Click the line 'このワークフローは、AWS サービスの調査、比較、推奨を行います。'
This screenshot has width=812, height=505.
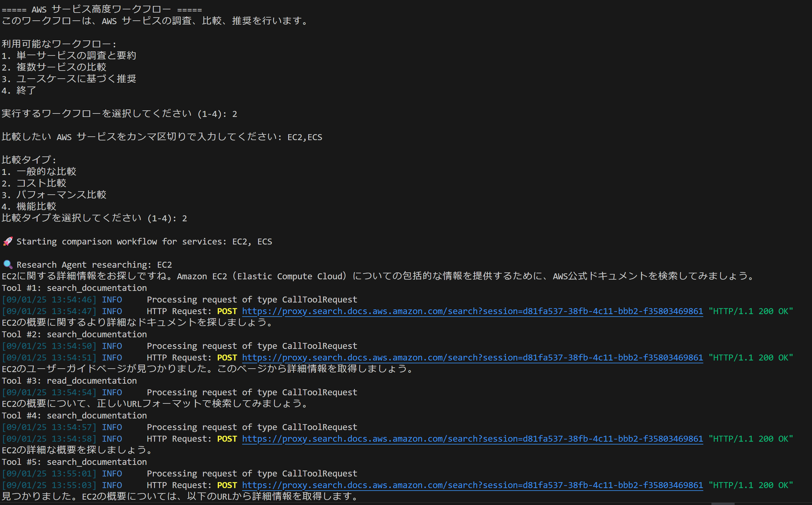pos(155,21)
